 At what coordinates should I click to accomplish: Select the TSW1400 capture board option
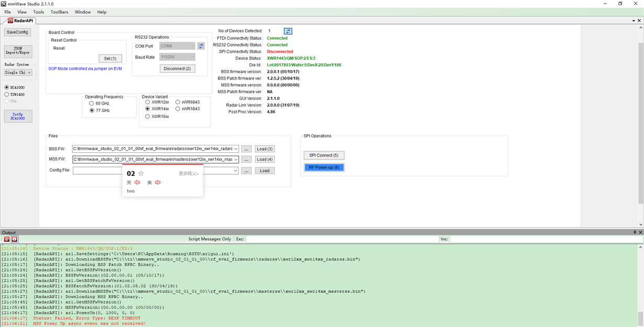7,95
